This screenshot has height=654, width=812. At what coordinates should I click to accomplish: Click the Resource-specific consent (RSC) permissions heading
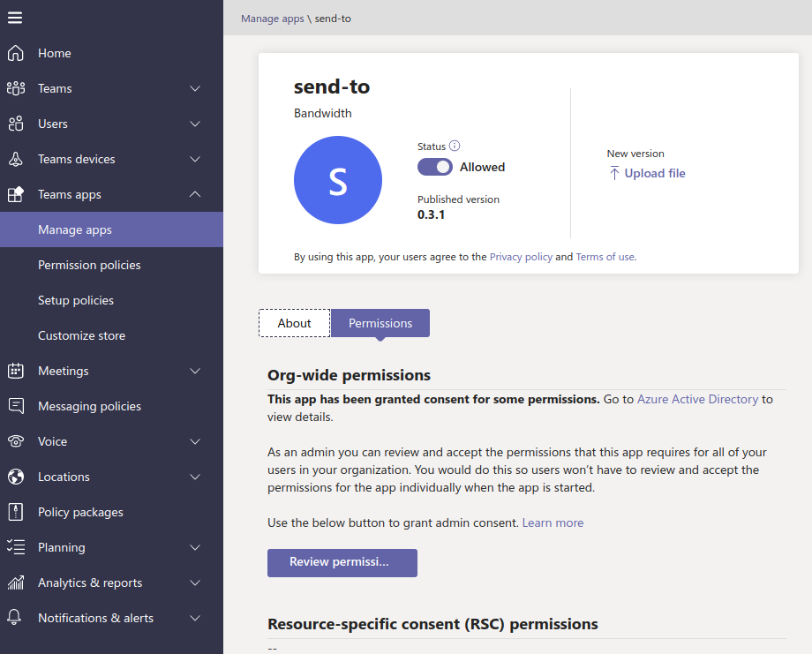432,624
